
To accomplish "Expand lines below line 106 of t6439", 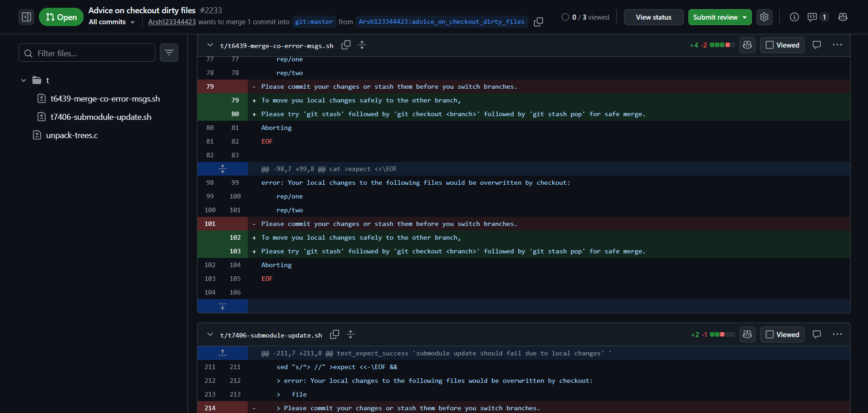I will click(x=223, y=306).
